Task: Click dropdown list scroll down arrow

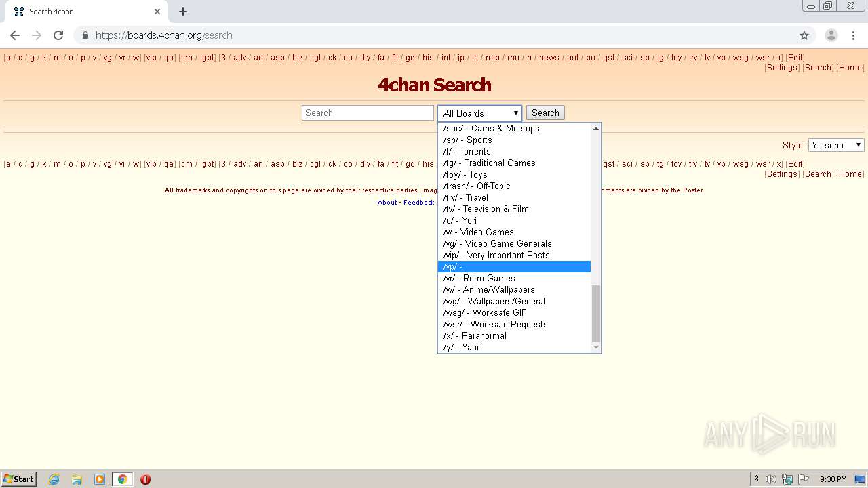Action: pos(596,347)
